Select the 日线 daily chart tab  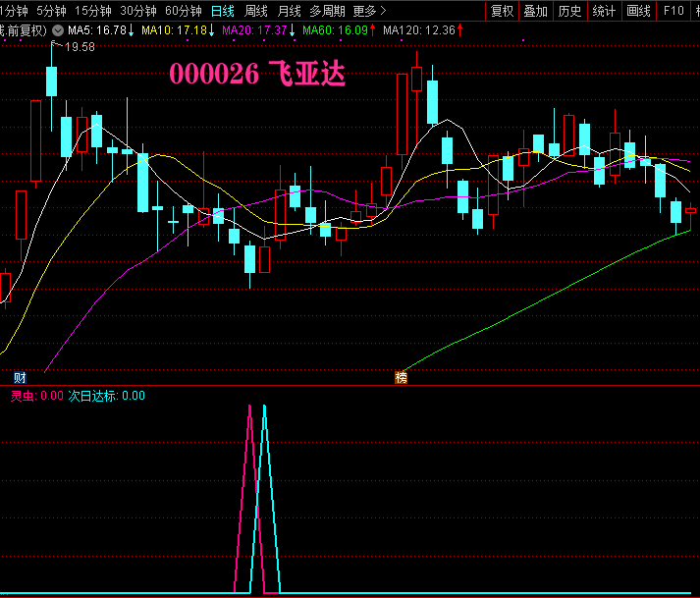click(222, 11)
